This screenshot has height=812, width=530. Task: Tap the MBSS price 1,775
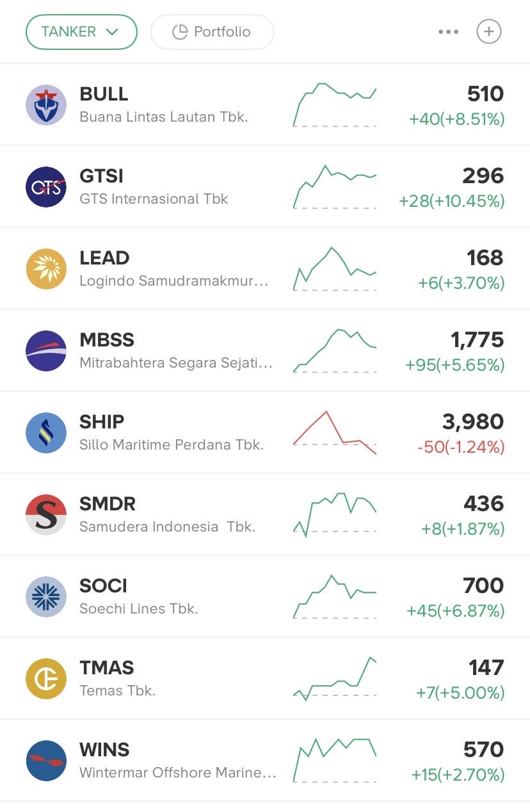(x=477, y=340)
